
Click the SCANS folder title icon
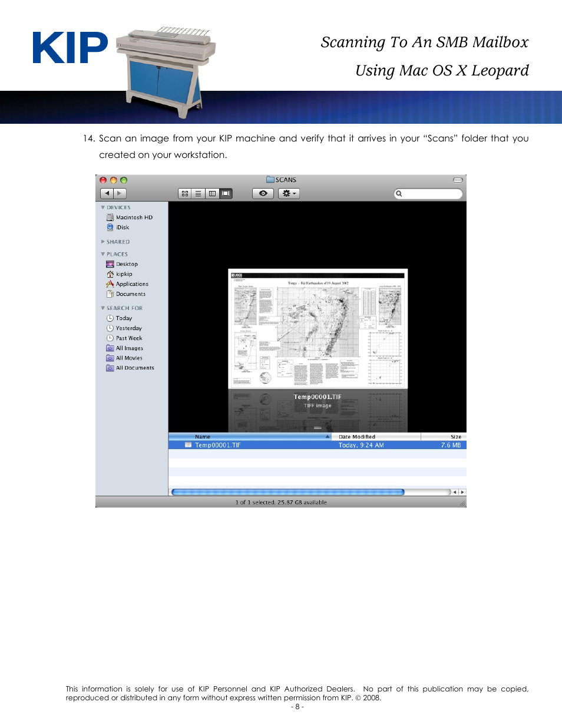click(x=270, y=180)
